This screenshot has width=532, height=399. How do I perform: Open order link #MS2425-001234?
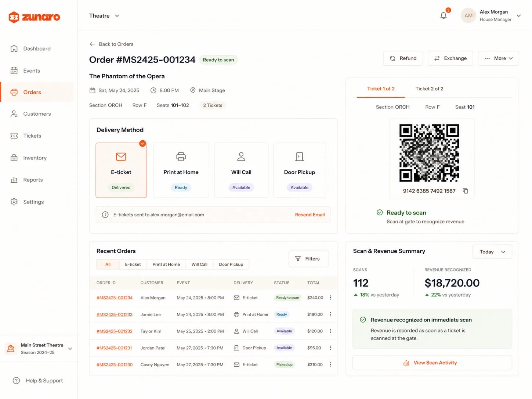coord(115,298)
